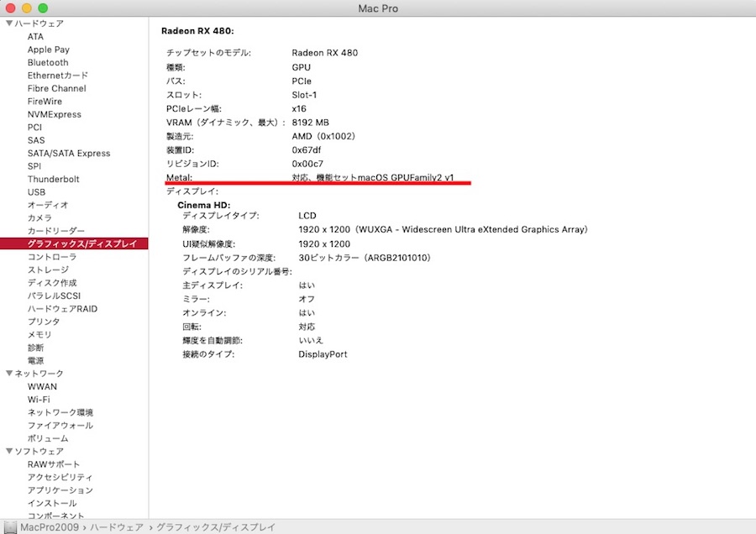Click the Cinema HD: display heading
Image resolution: width=756 pixels, height=534 pixels.
[204, 206]
